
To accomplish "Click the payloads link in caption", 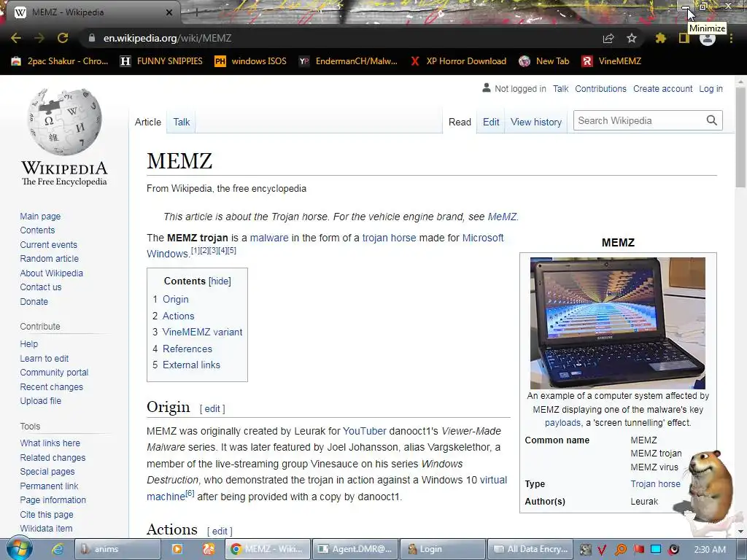I will pyautogui.click(x=562, y=423).
